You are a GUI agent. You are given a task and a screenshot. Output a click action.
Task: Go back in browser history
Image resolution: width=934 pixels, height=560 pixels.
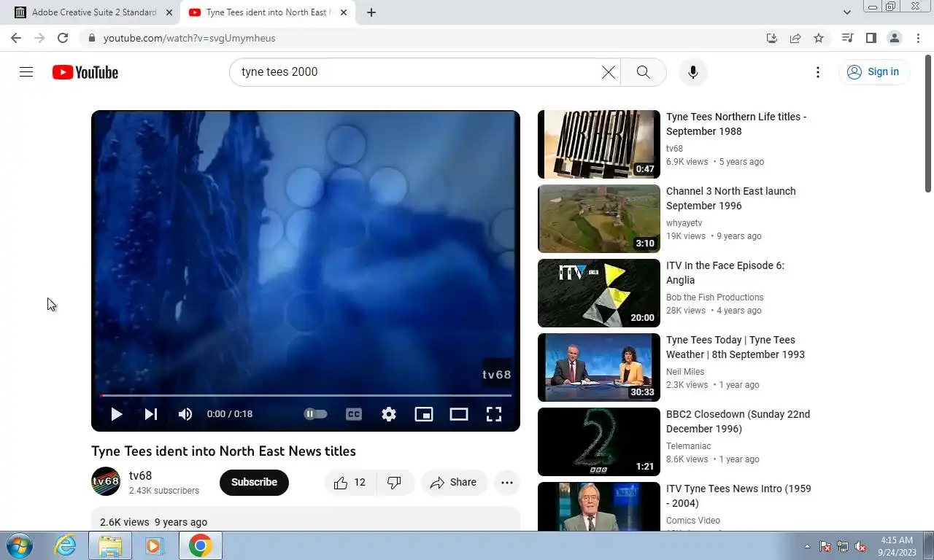[x=16, y=38]
